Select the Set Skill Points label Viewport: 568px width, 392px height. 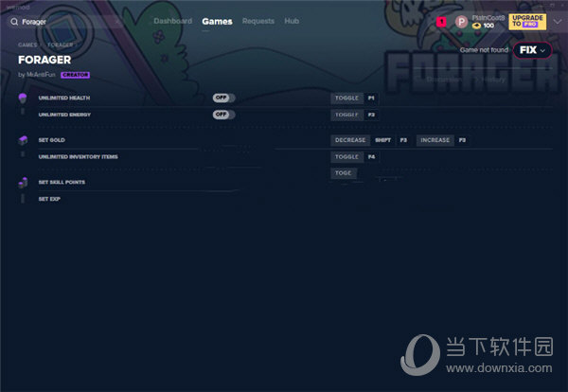(x=62, y=182)
